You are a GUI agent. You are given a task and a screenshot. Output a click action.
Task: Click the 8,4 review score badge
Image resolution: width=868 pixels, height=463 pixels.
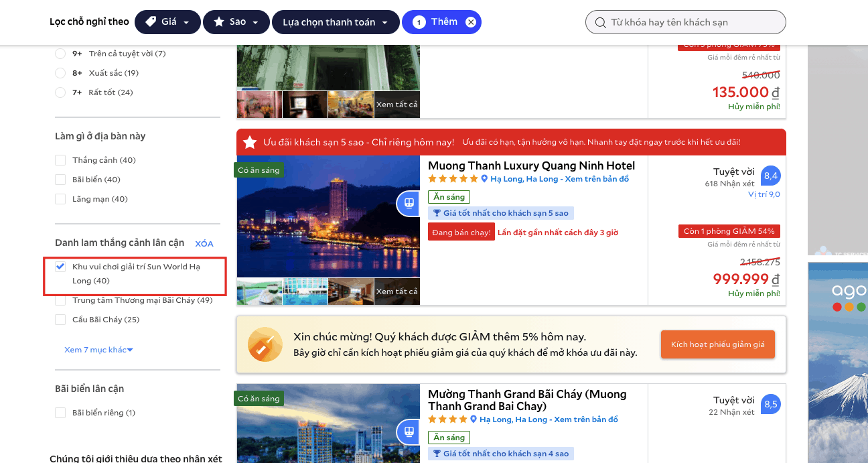coord(771,176)
